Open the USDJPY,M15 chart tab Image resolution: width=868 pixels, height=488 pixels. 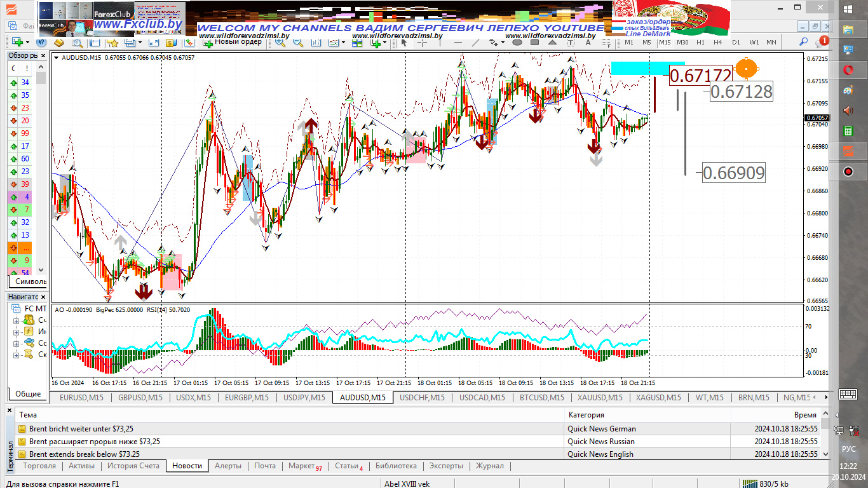[x=304, y=398]
